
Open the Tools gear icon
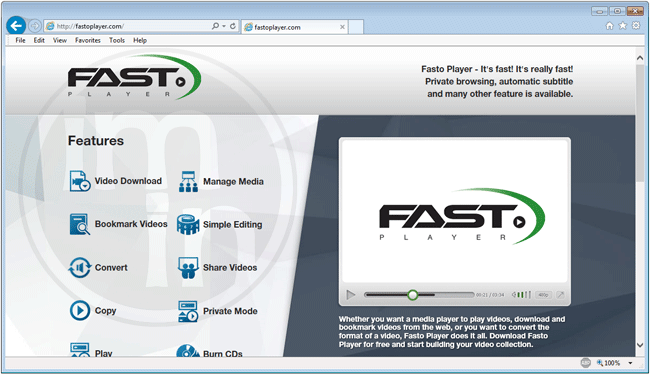(636, 26)
